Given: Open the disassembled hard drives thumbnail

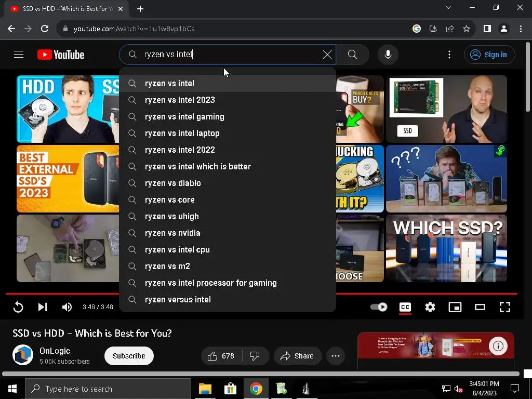Looking at the screenshot, I should [x=68, y=248].
